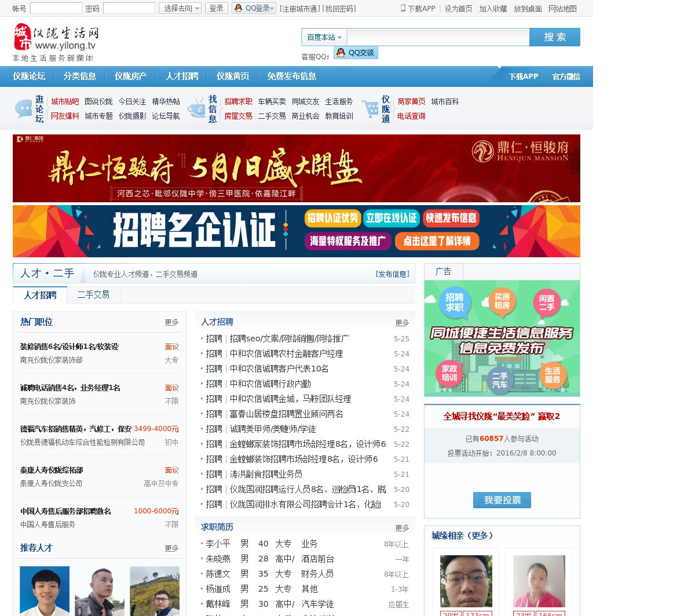Image resolution: width=695 pixels, height=616 pixels.
Task: Open the 选择去向 dropdown
Action: coord(180,8)
